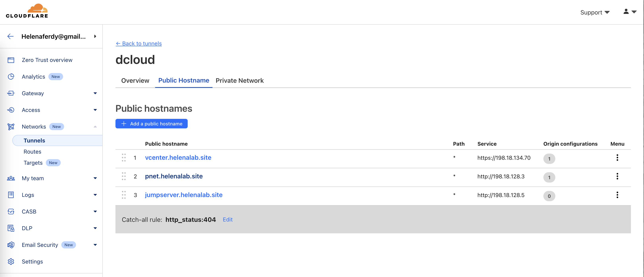
Task: Expand the Access sidebar section
Action: [x=95, y=110]
